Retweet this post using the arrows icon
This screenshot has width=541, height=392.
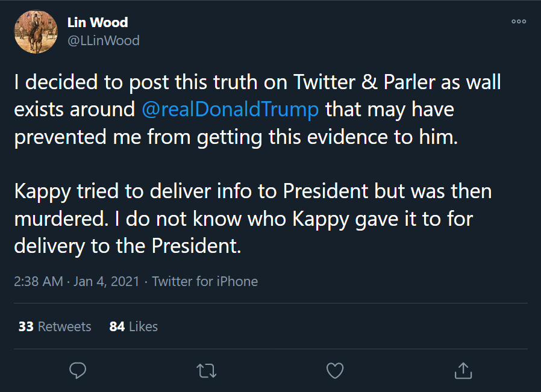click(x=206, y=371)
